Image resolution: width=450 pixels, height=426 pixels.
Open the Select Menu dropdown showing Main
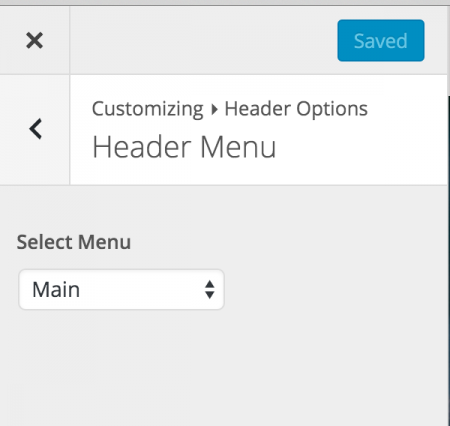121,289
